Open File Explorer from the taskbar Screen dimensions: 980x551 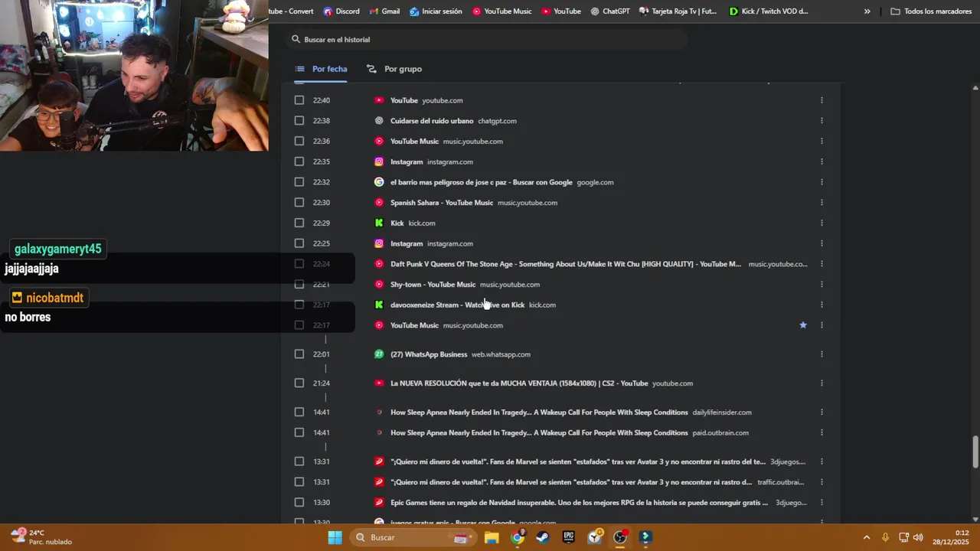(492, 537)
